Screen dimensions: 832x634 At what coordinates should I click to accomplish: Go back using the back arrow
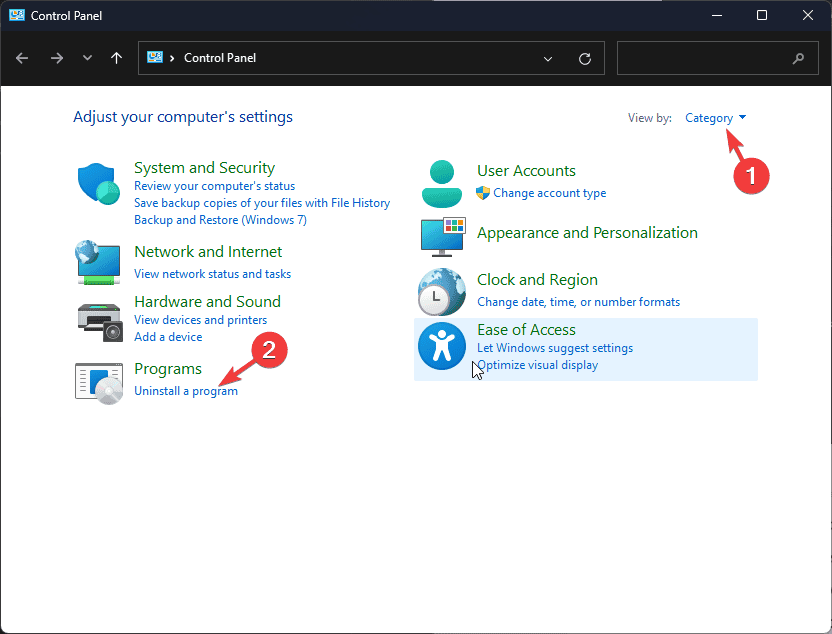point(22,58)
